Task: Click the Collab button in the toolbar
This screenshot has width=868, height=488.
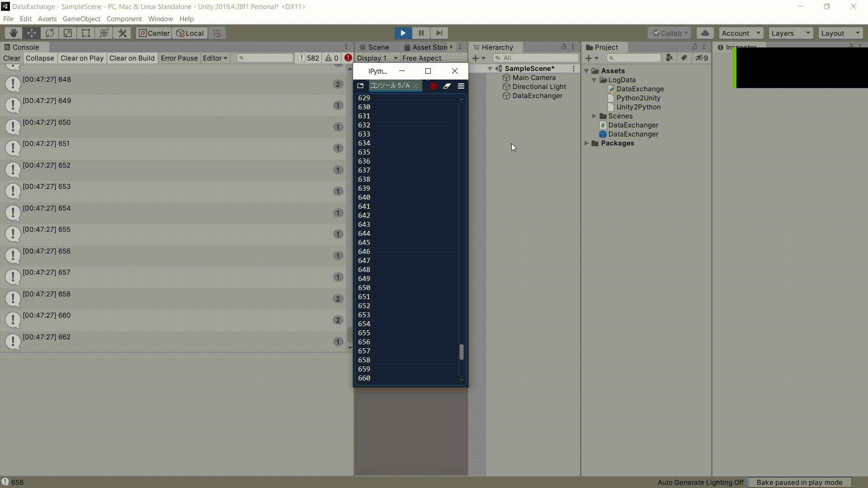Action: (x=669, y=33)
